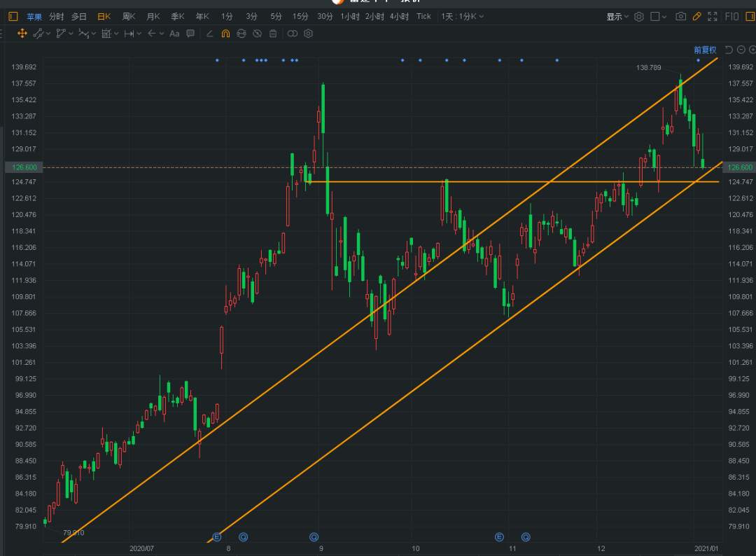Open the 1天:1分K custom period dropdown

pyautogui.click(x=463, y=17)
